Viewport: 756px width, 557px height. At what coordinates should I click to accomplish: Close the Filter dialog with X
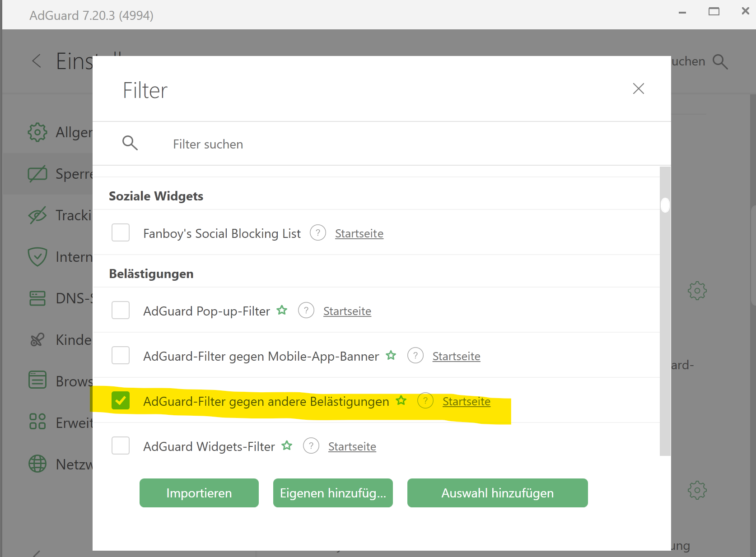[638, 88]
